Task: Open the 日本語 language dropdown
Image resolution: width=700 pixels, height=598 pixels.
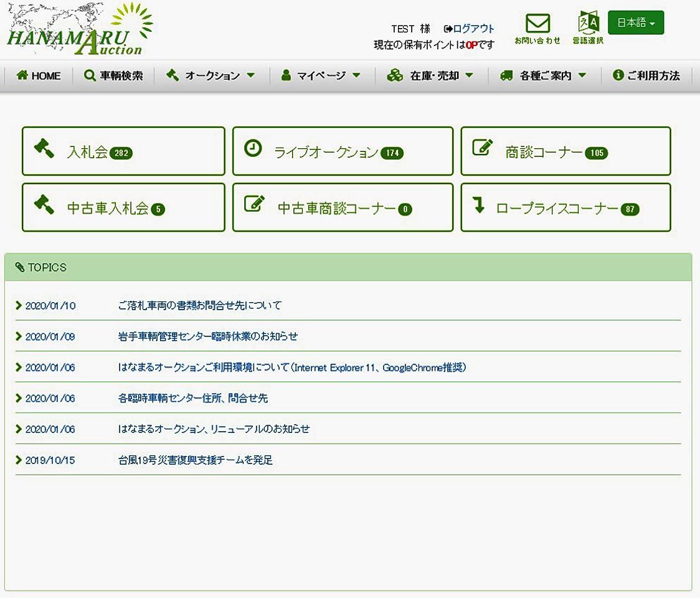Action: (635, 23)
